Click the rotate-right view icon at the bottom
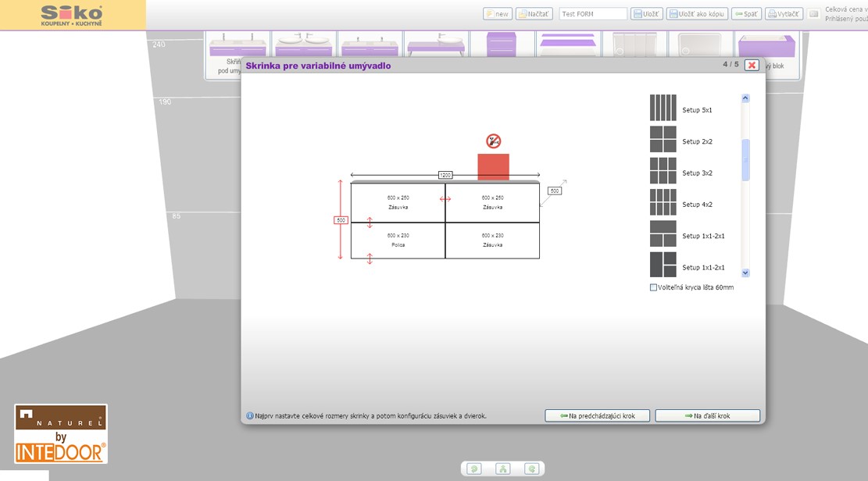The image size is (868, 481). (532, 469)
